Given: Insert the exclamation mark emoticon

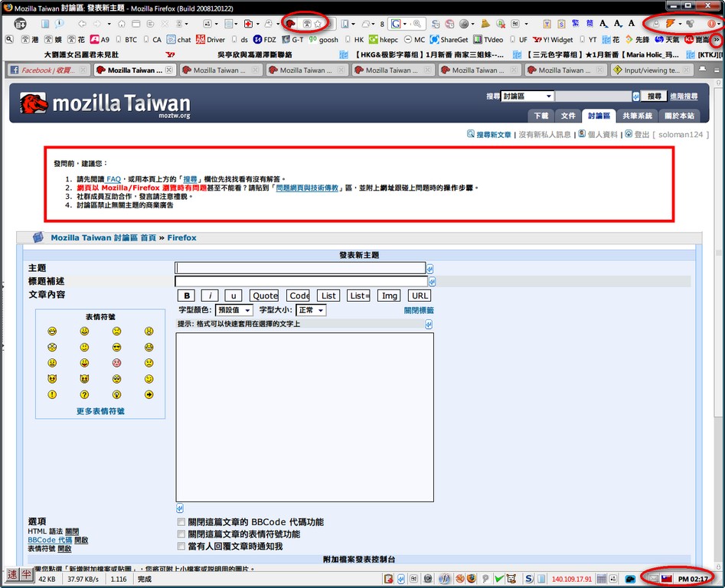Looking at the screenshot, I should (52, 395).
